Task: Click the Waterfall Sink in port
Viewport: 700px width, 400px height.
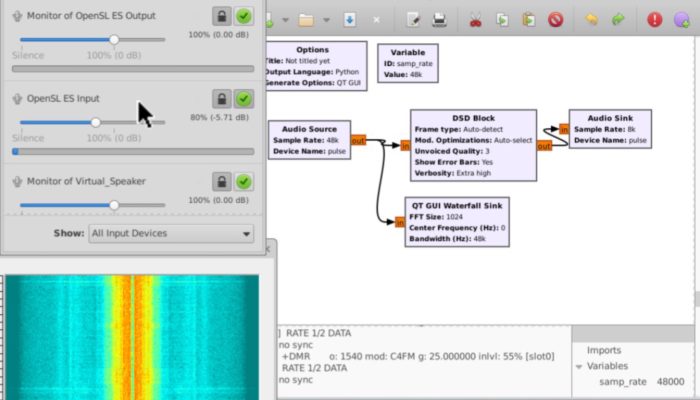Action: 400,222
